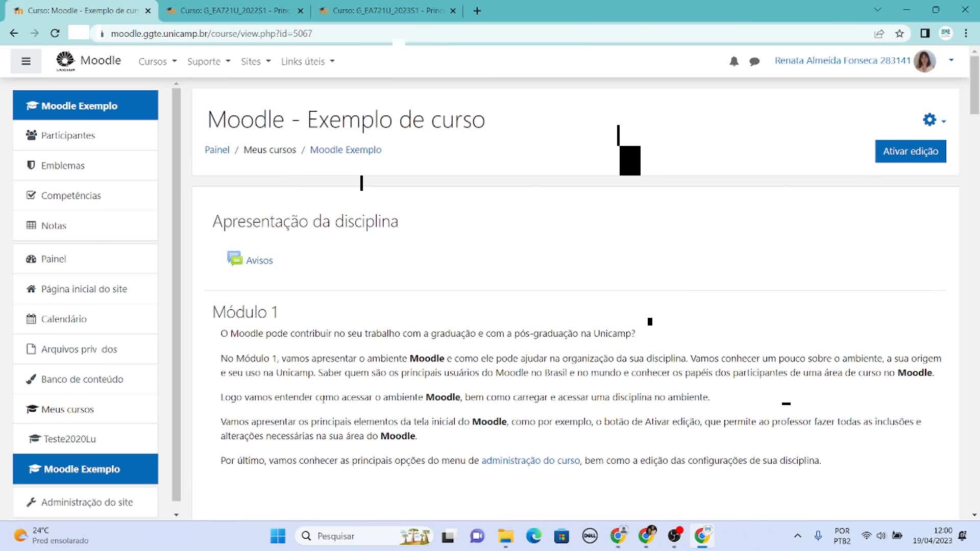The width and height of the screenshot is (980, 551).
Task: Open Microsoft Store from the taskbar
Action: [x=561, y=536]
